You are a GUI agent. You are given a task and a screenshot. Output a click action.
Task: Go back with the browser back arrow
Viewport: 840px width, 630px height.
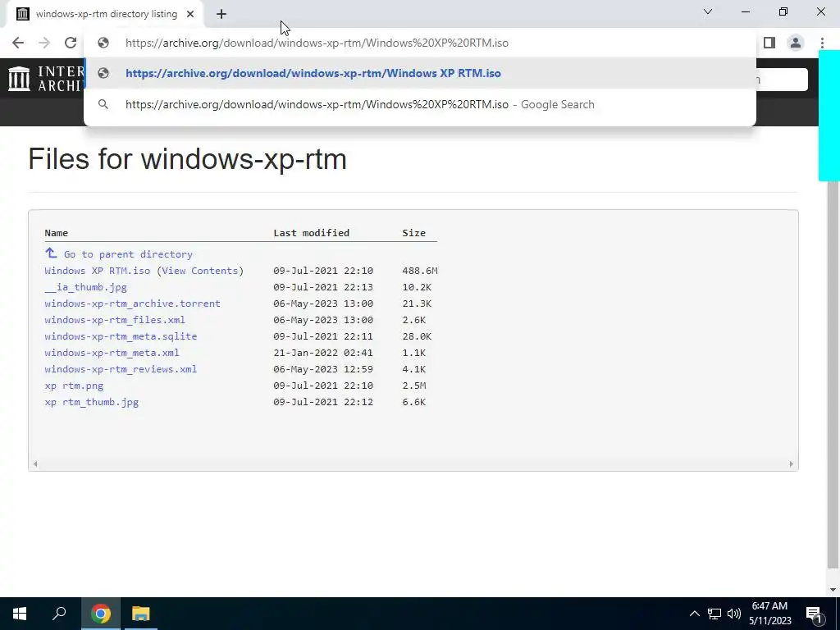[x=18, y=43]
